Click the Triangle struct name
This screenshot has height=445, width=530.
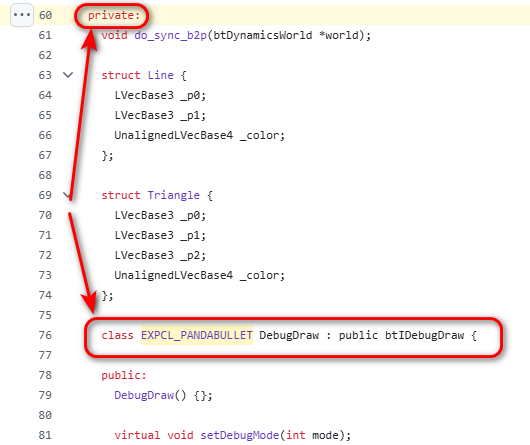pos(174,195)
